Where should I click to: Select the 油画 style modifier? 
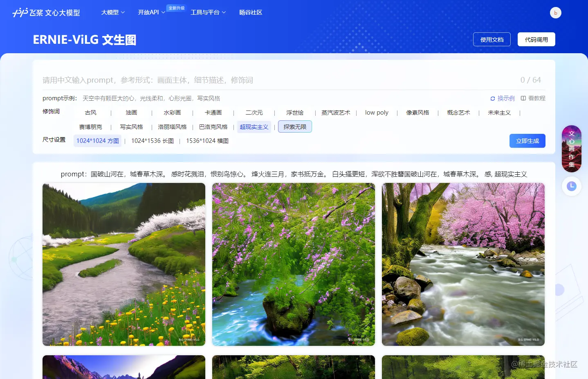point(131,113)
